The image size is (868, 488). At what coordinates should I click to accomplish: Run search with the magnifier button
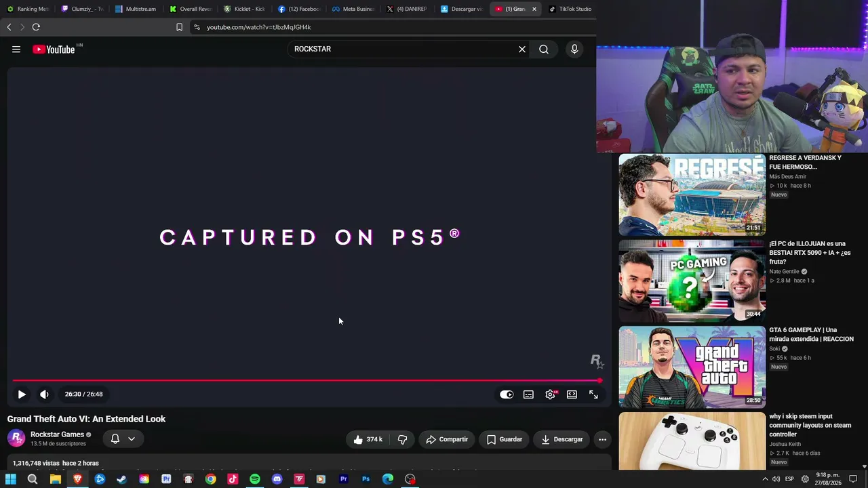544,49
